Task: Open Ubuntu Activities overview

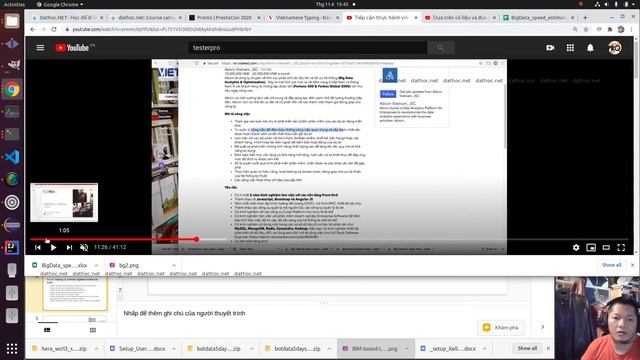Action: tap(14, 4)
